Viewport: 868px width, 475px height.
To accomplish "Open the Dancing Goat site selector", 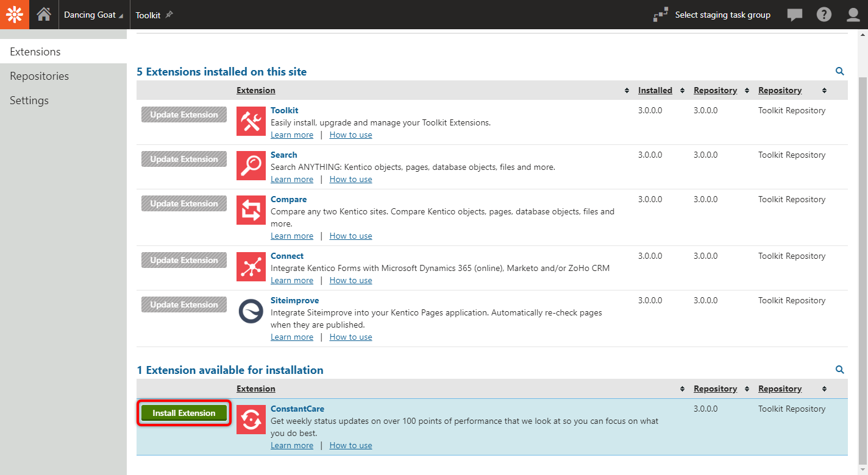I will pyautogui.click(x=93, y=15).
